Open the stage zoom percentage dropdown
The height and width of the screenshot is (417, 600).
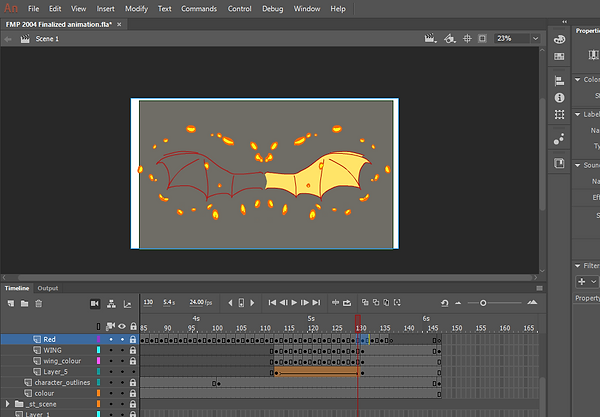coord(535,38)
